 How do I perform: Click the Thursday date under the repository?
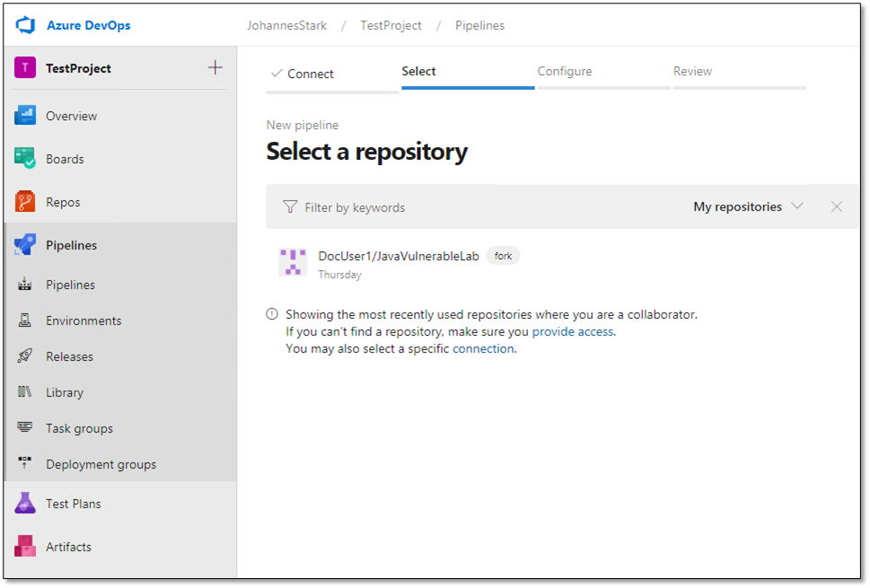pos(339,275)
